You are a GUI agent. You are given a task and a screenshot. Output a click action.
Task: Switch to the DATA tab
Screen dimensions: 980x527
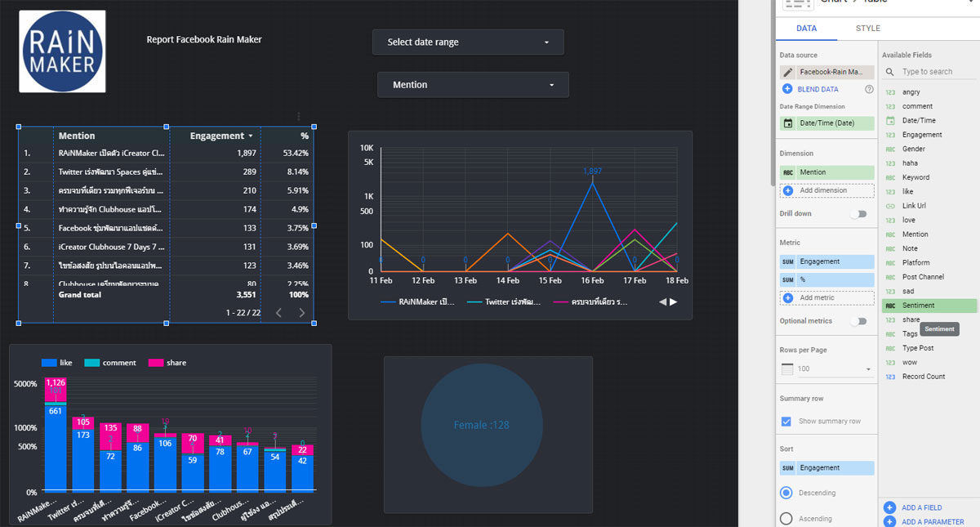click(806, 29)
